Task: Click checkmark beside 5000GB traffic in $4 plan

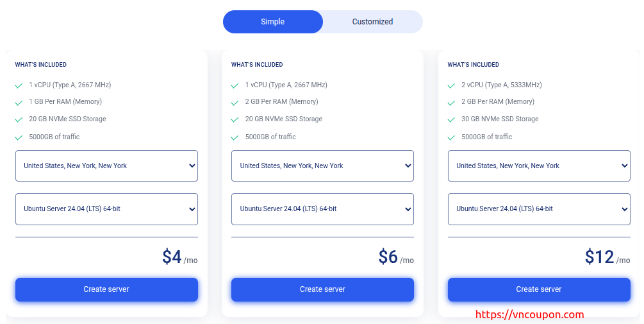Action: tap(19, 137)
